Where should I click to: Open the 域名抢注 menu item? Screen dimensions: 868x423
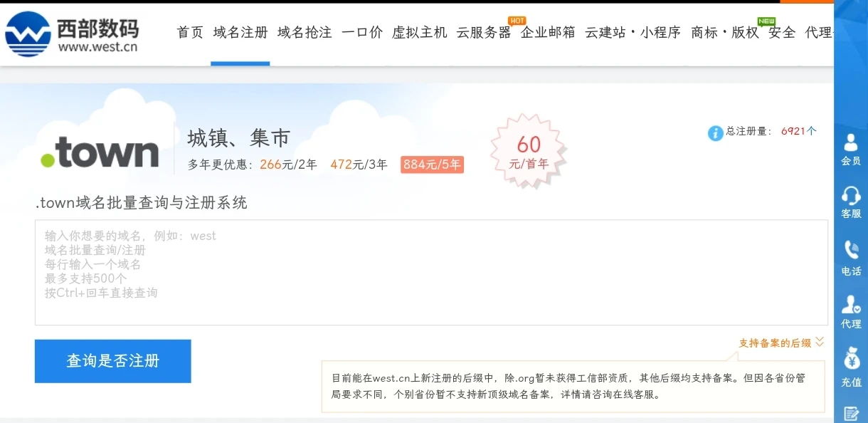[305, 33]
